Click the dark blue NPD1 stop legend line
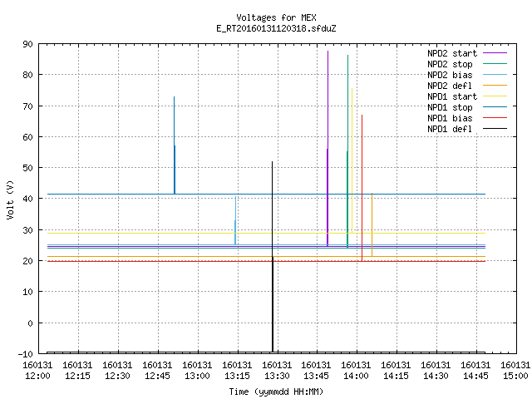532x399 pixels. [x=495, y=107]
